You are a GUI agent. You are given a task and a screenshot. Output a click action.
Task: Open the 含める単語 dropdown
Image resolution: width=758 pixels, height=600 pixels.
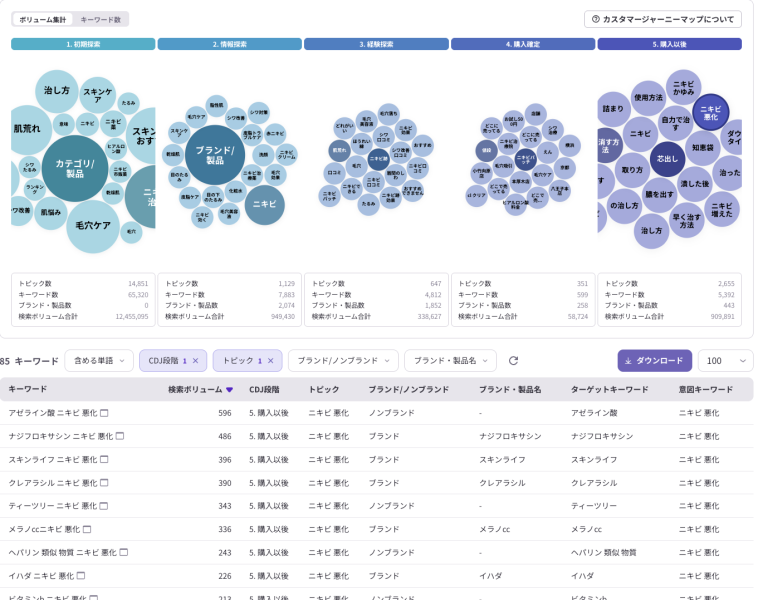(x=99, y=361)
